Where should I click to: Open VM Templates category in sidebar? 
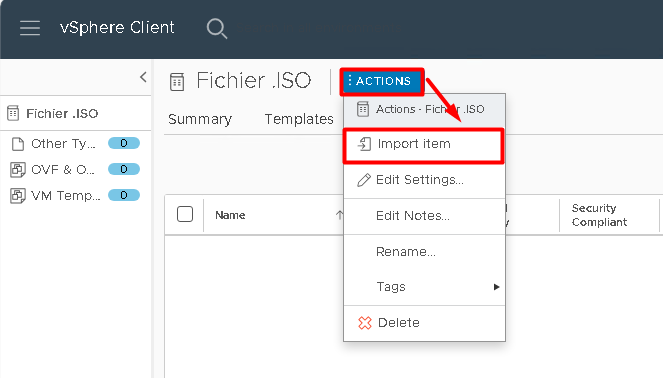[66, 195]
